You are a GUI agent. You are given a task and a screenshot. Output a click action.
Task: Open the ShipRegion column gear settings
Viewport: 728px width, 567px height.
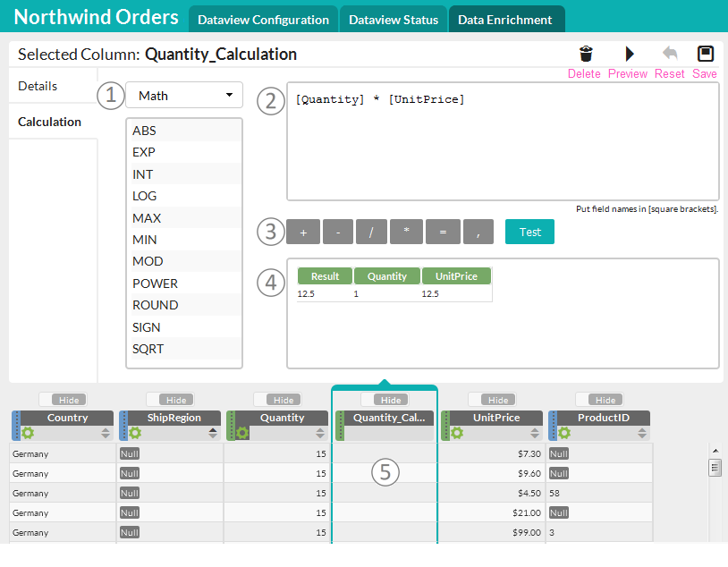(x=135, y=433)
